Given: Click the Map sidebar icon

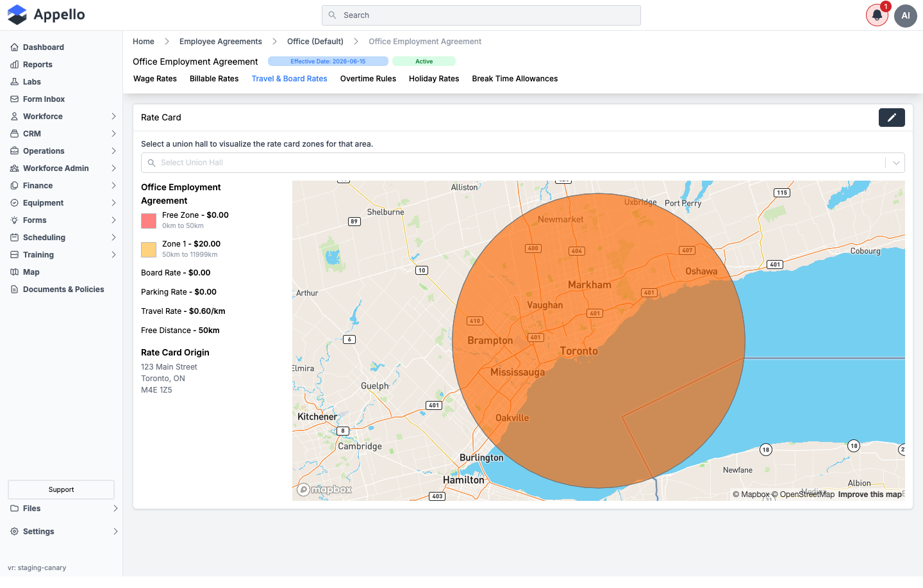Looking at the screenshot, I should [14, 272].
